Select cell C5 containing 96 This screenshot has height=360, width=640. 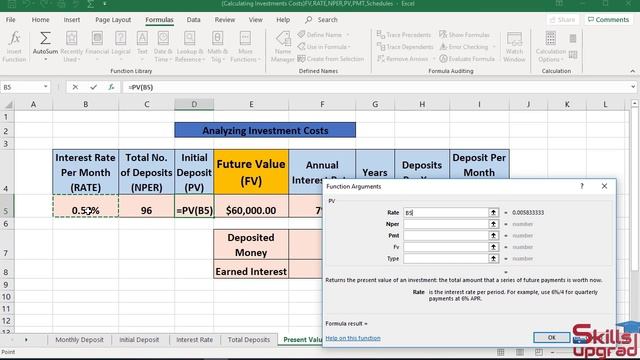point(147,206)
